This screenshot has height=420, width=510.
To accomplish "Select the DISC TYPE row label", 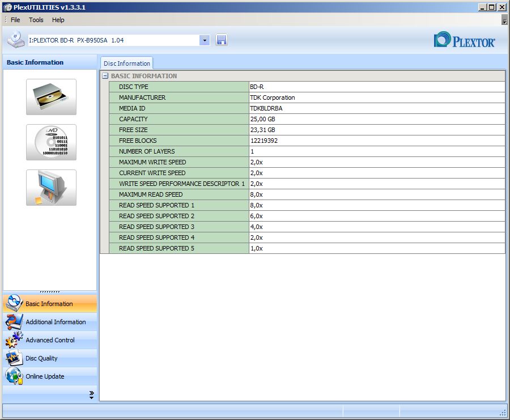I will tap(133, 87).
